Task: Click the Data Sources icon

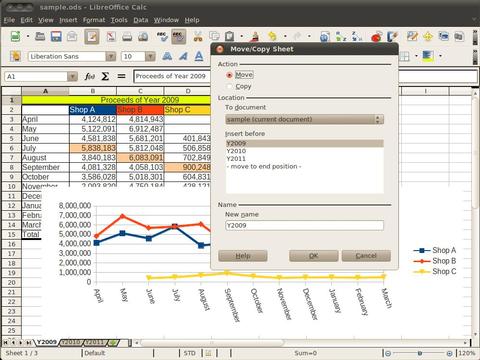Action: [459, 36]
